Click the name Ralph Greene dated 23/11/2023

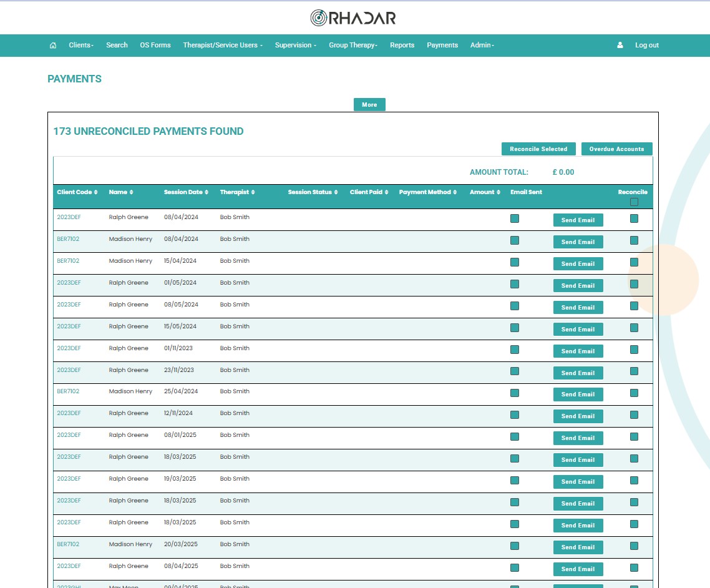(129, 370)
